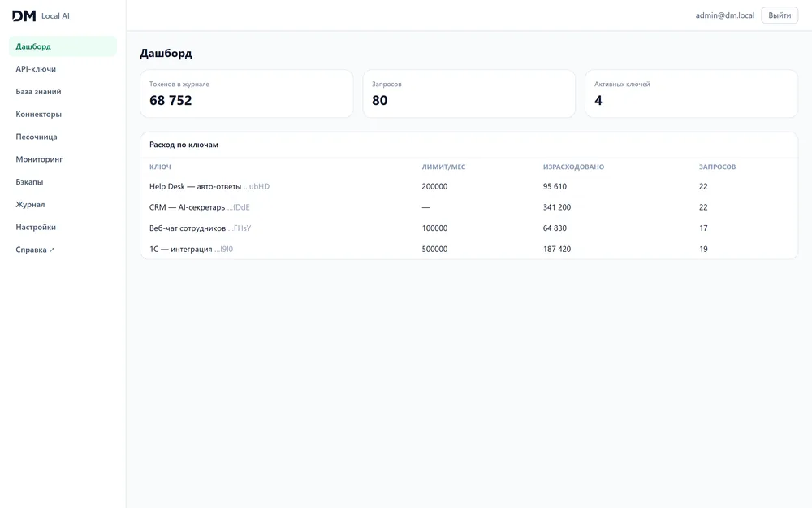Select the Веб-чат сотрудников key row
This screenshot has height=508, width=812.
469,228
